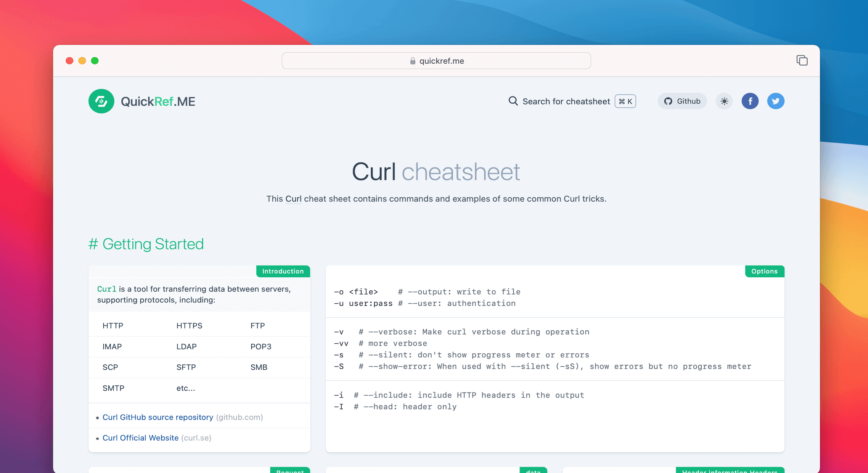
Task: Click the QuickRef.ME logo icon
Action: (x=101, y=101)
